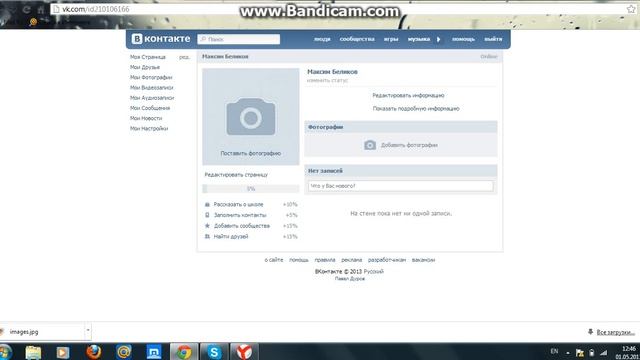
Task: Open the сообщества header menu item
Action: (357, 39)
